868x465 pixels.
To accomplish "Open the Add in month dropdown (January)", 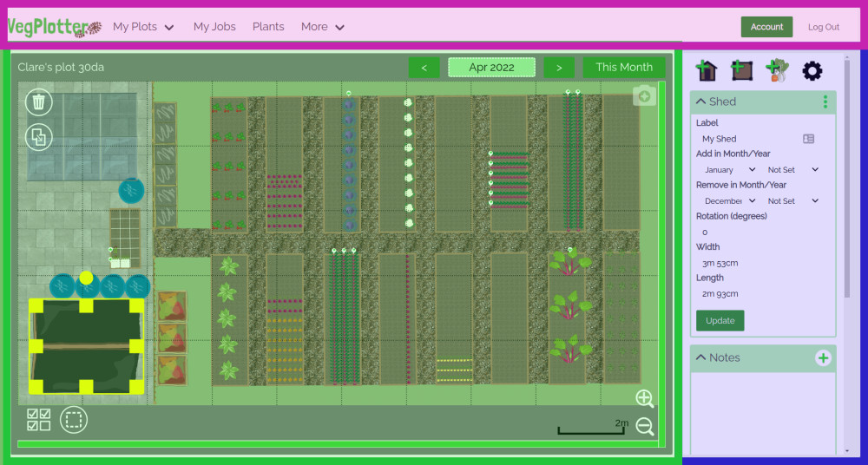I will [729, 170].
